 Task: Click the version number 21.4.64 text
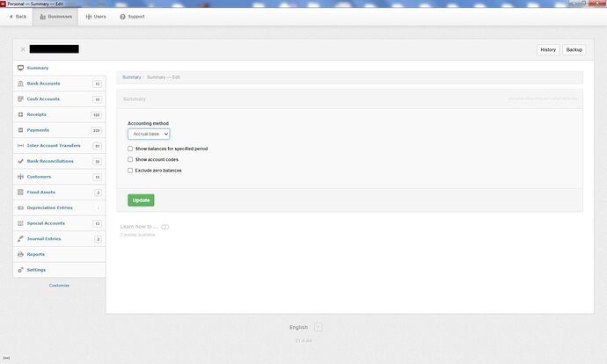303,341
